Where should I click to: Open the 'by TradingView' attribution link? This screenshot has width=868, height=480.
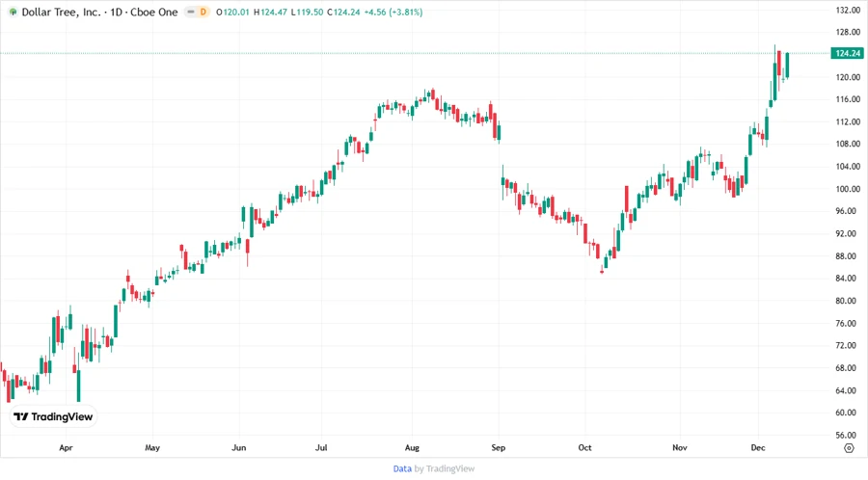445,468
